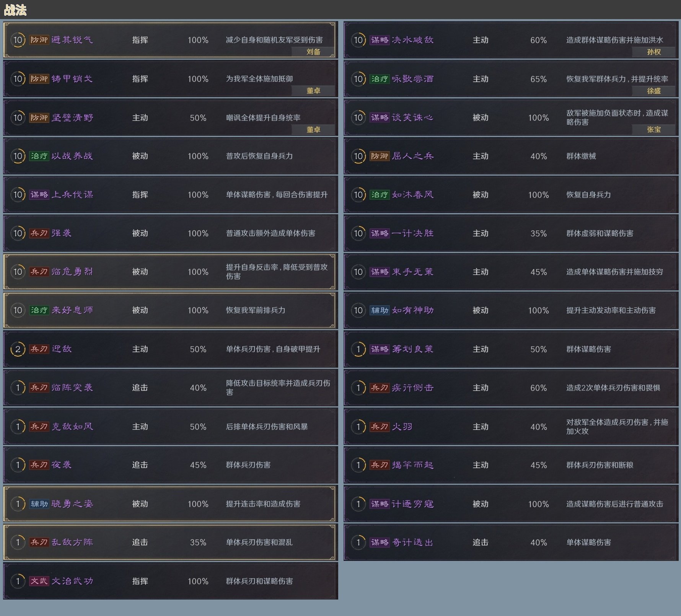Click the 孙权 equipped-hero label
This screenshot has width=681, height=616.
(x=653, y=52)
